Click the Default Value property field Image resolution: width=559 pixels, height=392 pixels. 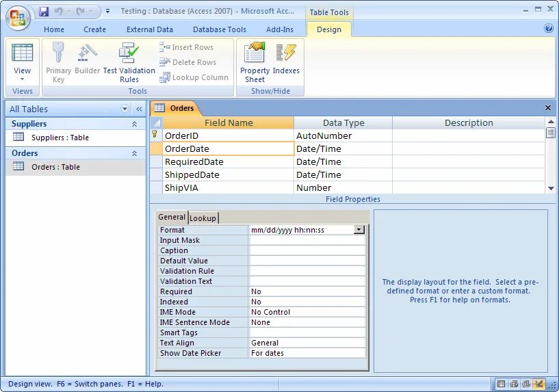[307, 261]
